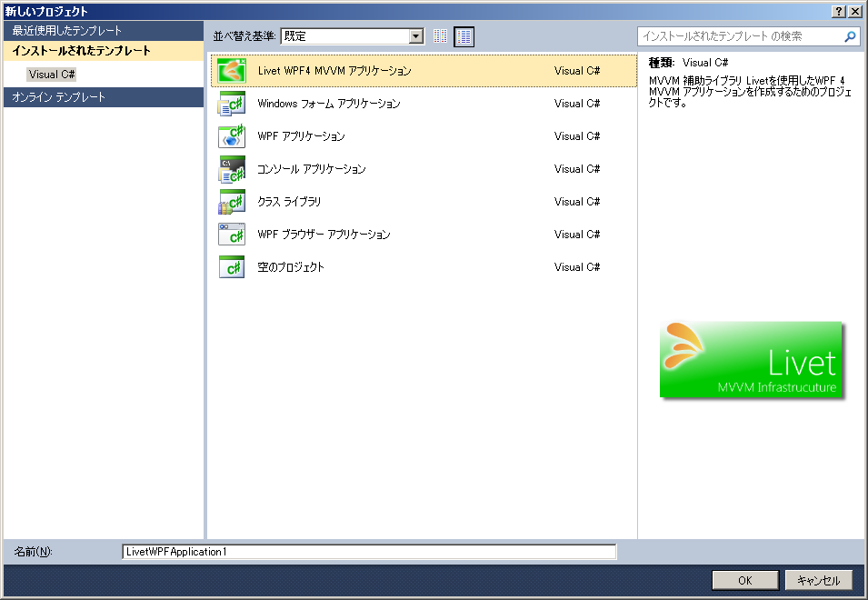This screenshot has width=868, height=600.
Task: Select 'コンソール アプリケーション' template name
Action: click(x=312, y=169)
